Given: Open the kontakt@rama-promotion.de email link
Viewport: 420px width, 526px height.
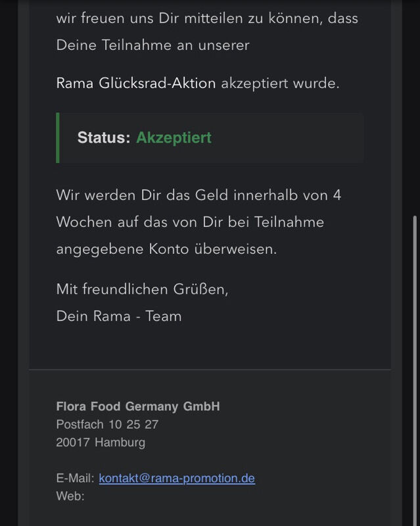Looking at the screenshot, I should click(177, 478).
